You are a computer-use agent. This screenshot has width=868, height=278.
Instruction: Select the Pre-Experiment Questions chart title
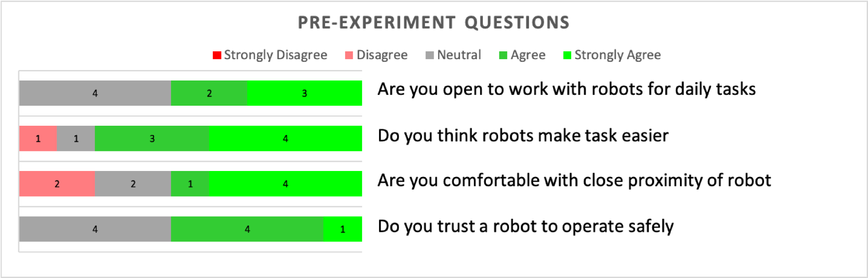(x=434, y=23)
